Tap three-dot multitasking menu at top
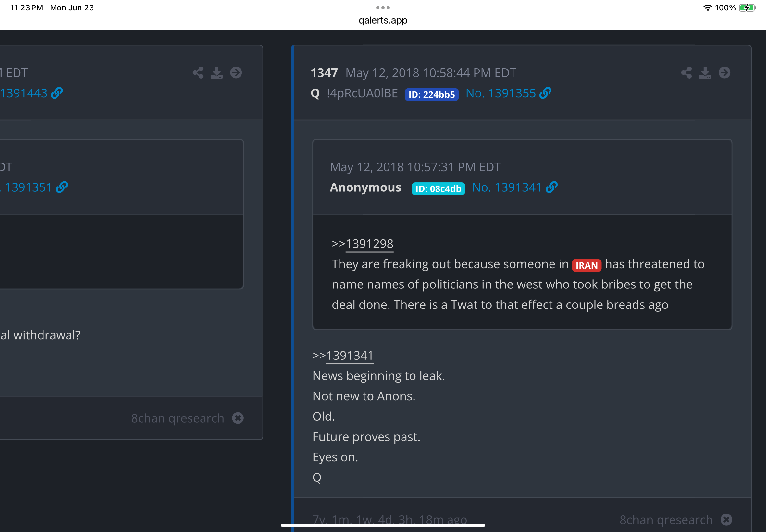The width and height of the screenshot is (766, 532). pyautogui.click(x=383, y=8)
